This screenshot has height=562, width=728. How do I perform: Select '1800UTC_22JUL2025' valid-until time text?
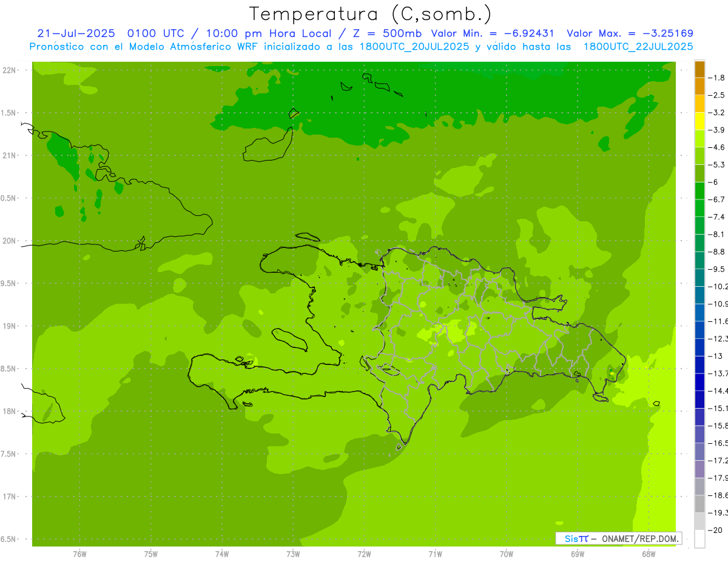[638, 47]
